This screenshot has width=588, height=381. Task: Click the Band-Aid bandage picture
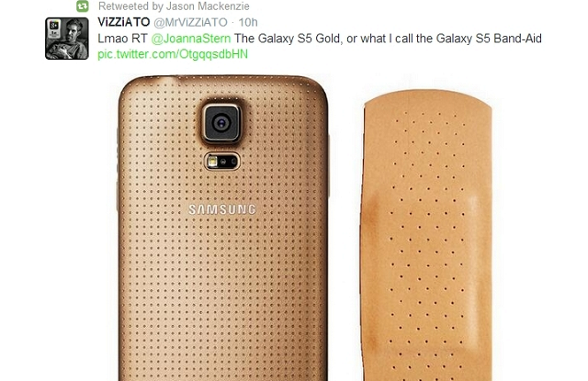pos(427,235)
